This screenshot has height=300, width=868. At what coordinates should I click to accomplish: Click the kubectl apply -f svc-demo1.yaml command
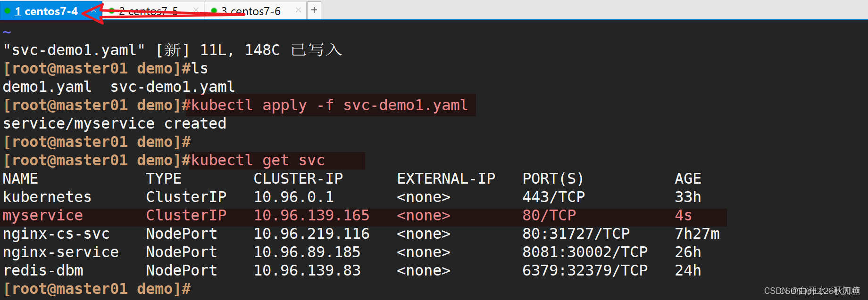329,105
